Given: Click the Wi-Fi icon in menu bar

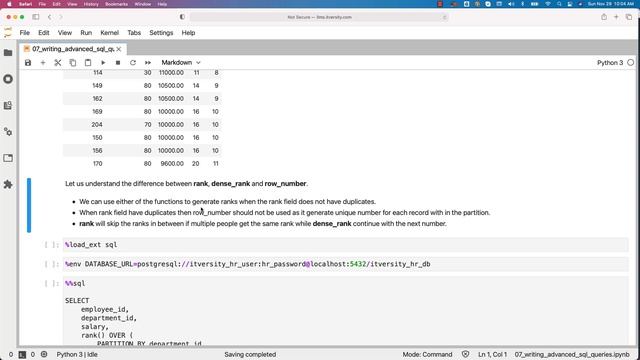Looking at the screenshot, I should click(548, 4).
